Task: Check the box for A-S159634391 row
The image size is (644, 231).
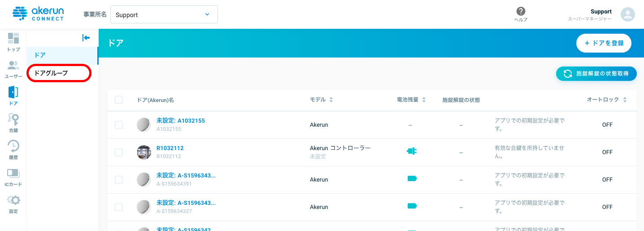Action: 119,180
